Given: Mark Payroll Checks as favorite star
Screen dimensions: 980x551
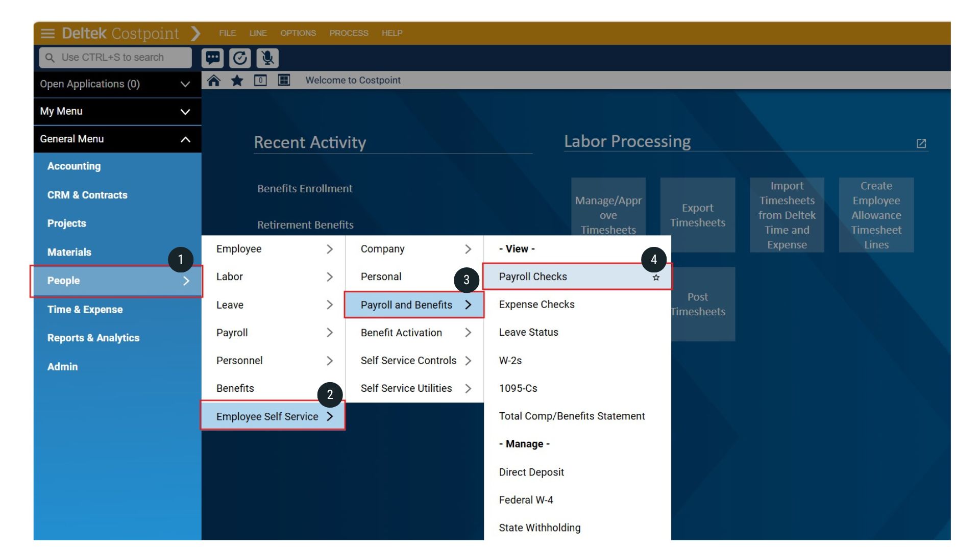Looking at the screenshot, I should click(656, 278).
